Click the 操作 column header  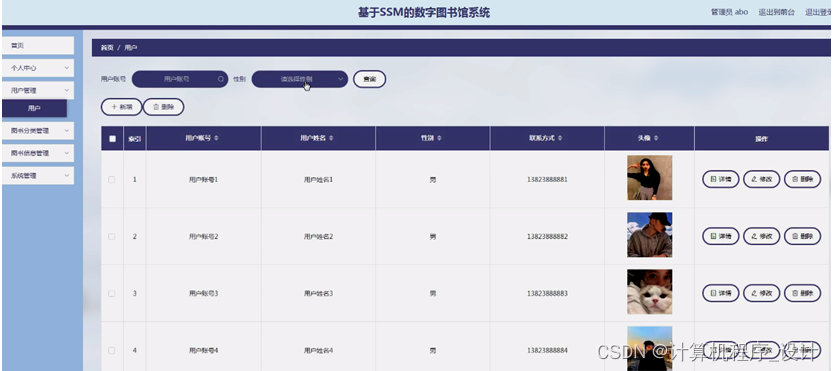click(x=762, y=139)
